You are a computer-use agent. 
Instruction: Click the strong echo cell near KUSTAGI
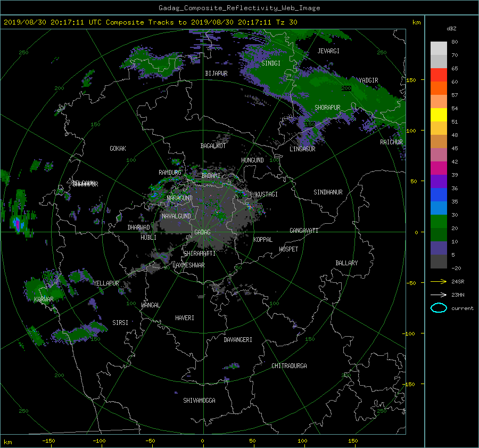click(x=250, y=207)
